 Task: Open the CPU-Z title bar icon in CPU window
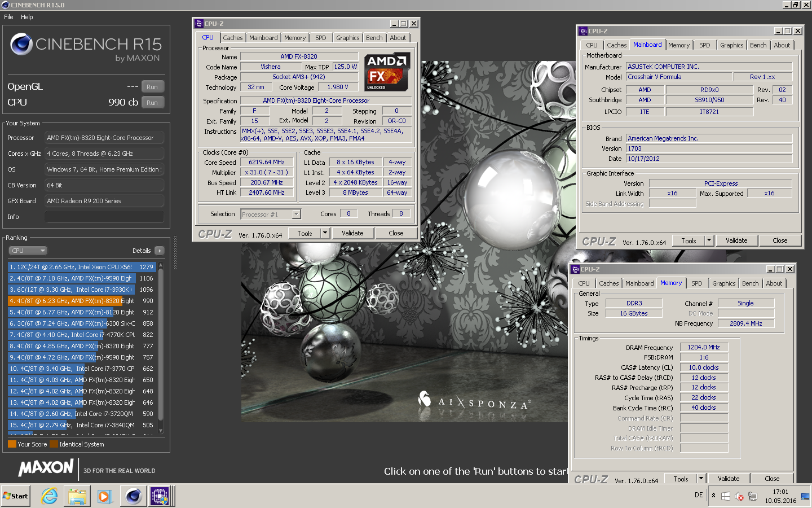198,24
